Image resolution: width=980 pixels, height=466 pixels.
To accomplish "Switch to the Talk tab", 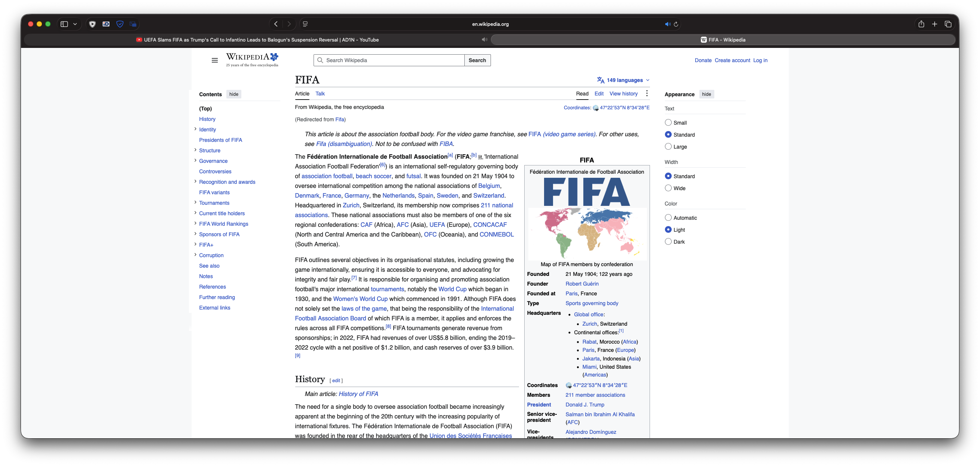I will (320, 94).
